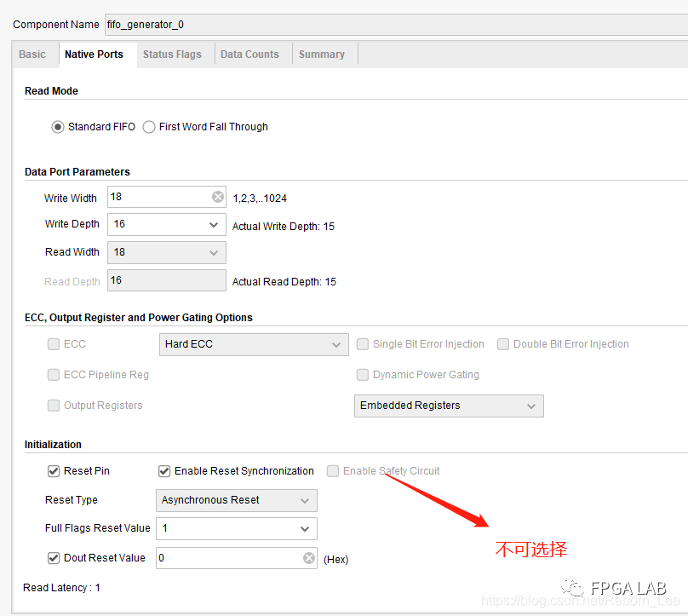688x616 pixels.
Task: Open the Write Depth dropdown
Action: [167, 224]
